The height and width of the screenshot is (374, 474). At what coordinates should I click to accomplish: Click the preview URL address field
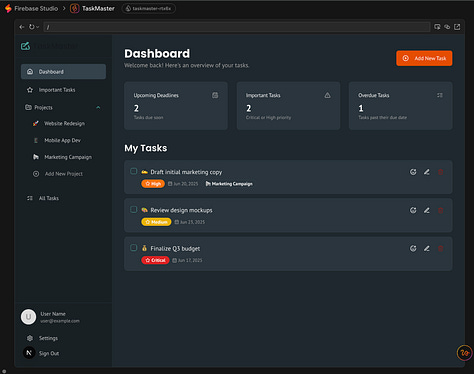237,27
